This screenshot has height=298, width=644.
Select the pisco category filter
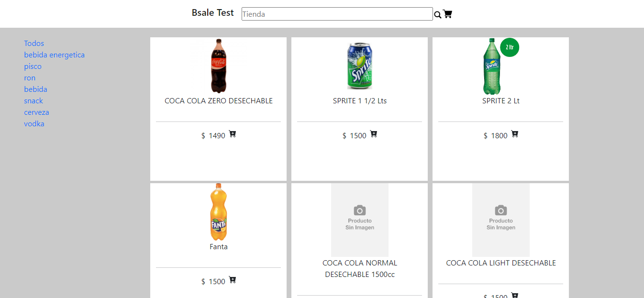[33, 66]
